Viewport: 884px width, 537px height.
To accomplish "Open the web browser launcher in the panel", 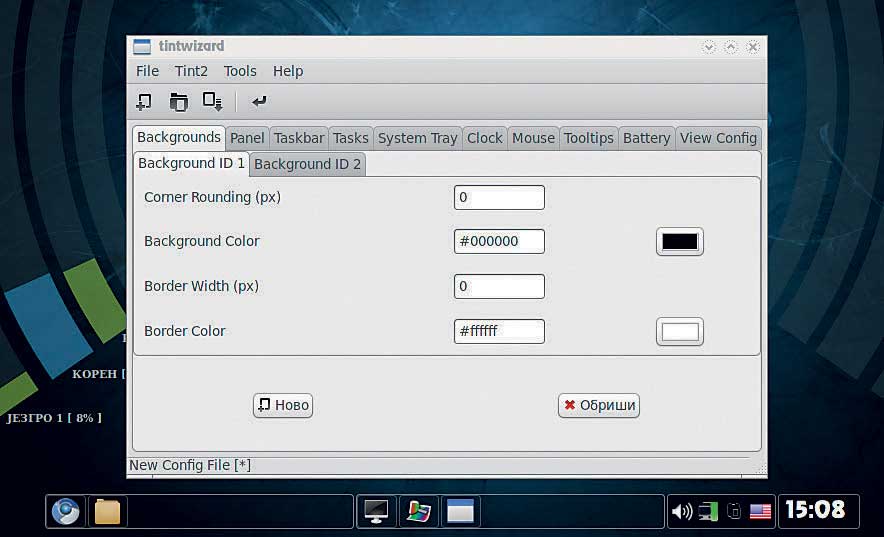I will tap(65, 512).
